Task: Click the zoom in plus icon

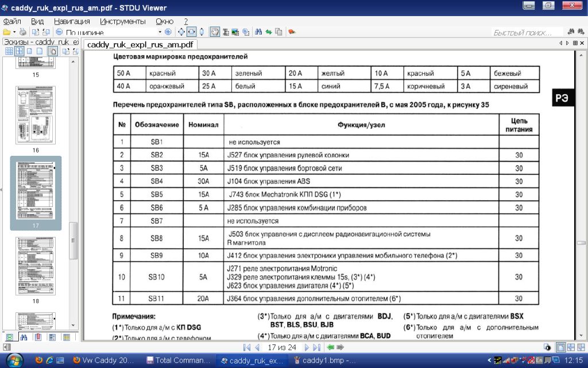Action: point(168,32)
